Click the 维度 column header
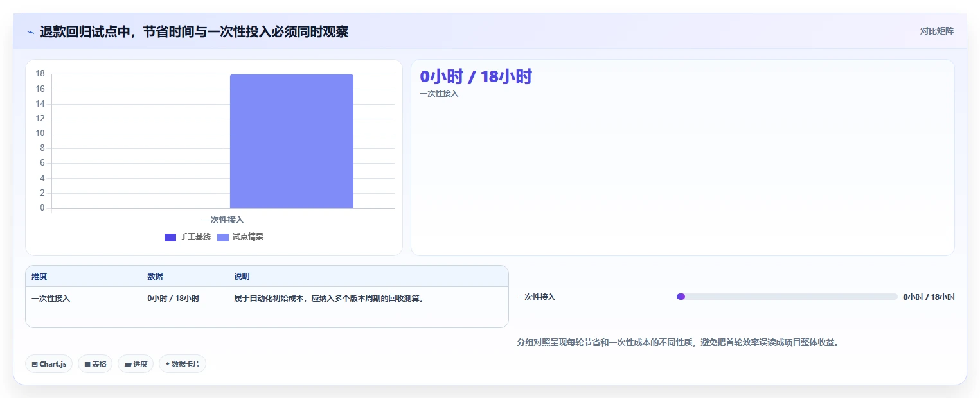Screen dimensions: 980x398 (39, 277)
